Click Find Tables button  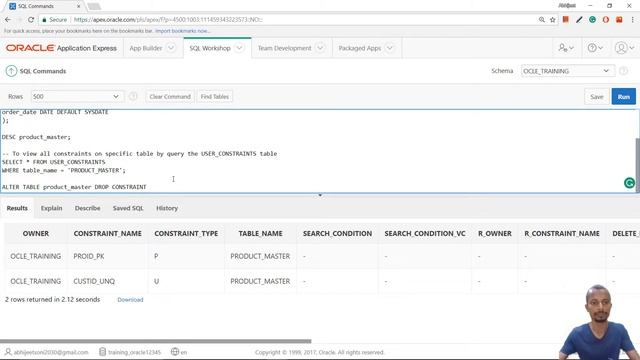[215, 97]
